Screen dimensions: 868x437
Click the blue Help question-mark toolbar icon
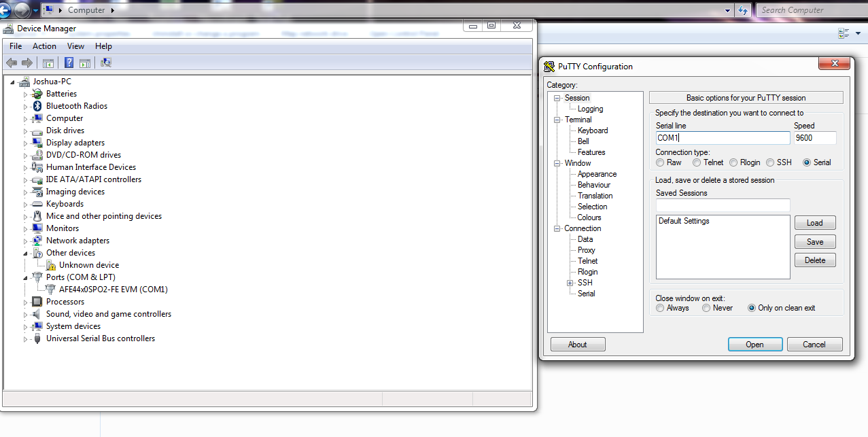tap(69, 63)
